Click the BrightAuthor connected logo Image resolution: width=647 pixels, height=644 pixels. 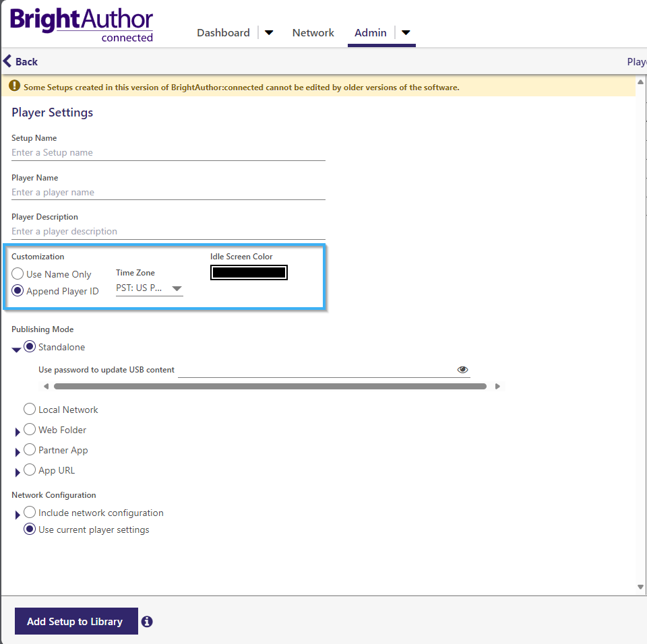[x=80, y=22]
